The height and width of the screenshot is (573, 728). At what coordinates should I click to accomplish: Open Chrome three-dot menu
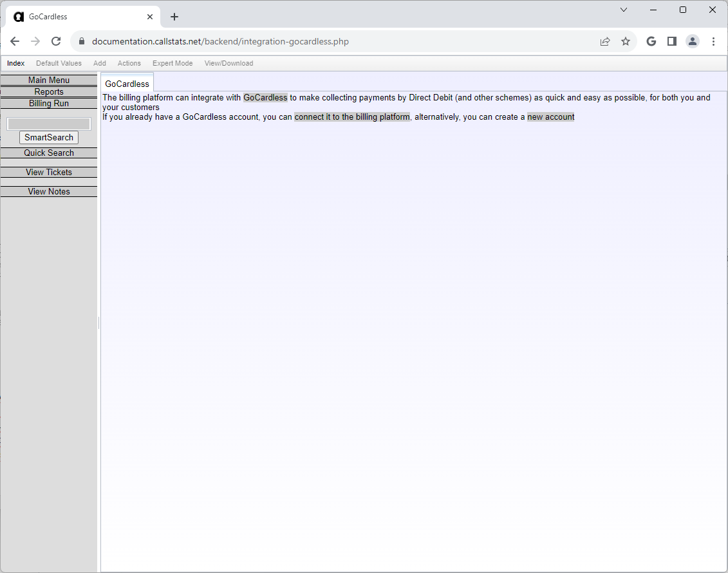pos(713,41)
